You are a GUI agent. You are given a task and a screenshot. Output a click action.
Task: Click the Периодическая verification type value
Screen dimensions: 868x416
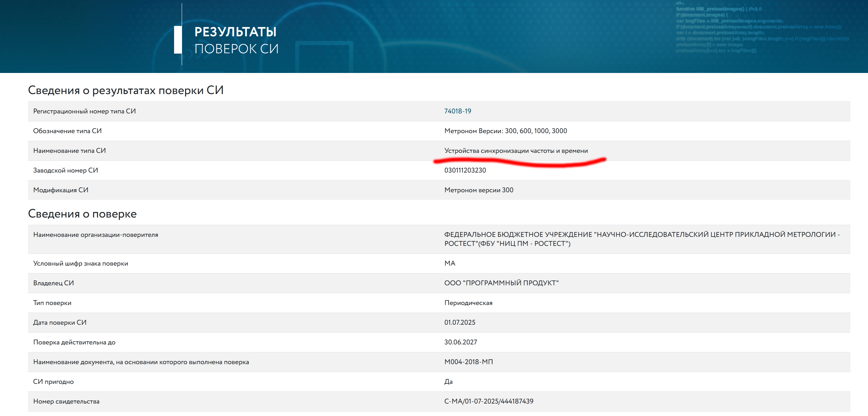pos(468,303)
